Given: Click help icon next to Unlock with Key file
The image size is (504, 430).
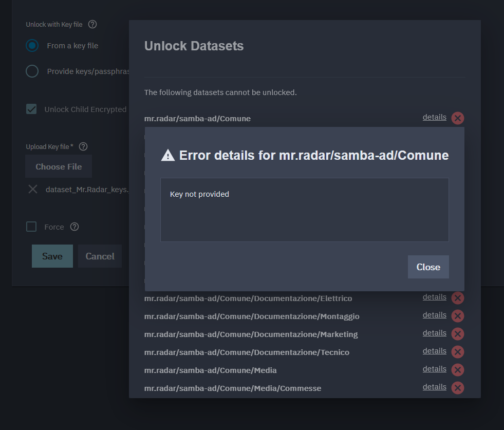Looking at the screenshot, I should (x=92, y=24).
